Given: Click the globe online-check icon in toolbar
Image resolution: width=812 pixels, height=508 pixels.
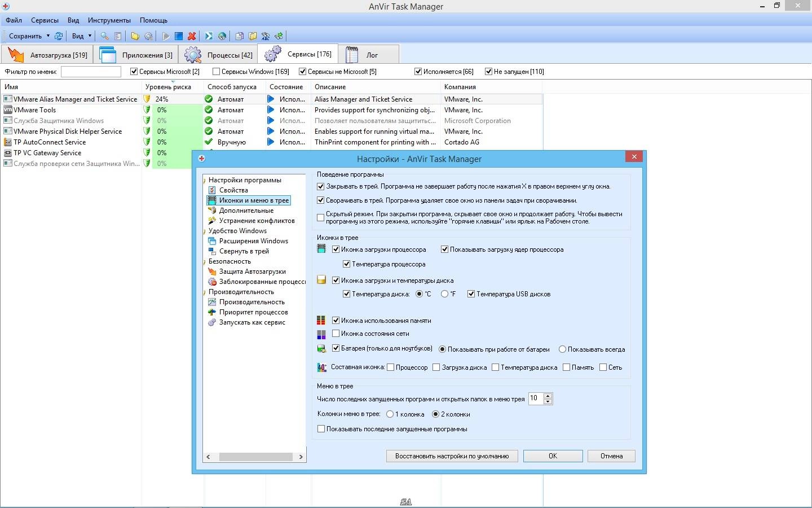Looking at the screenshot, I should click(x=222, y=36).
